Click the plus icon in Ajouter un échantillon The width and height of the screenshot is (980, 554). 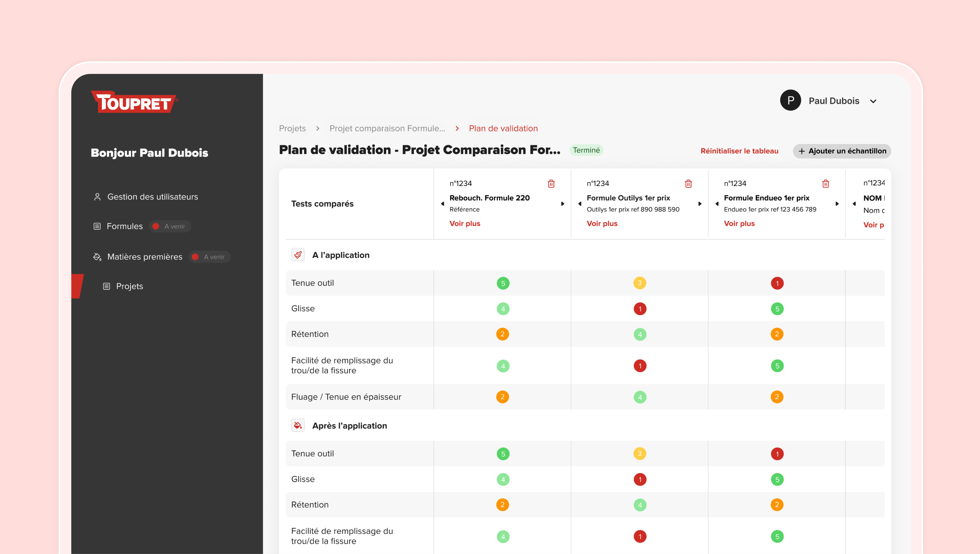click(801, 151)
